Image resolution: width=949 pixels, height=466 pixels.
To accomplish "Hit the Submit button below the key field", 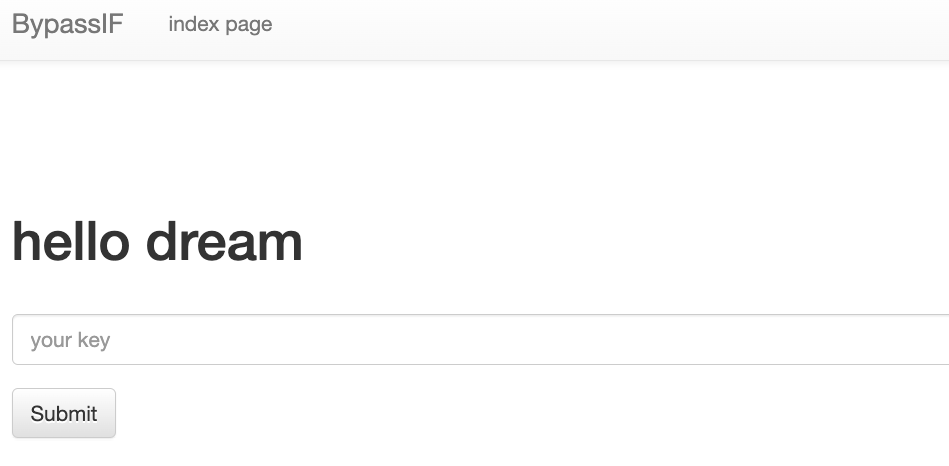I will click(64, 413).
